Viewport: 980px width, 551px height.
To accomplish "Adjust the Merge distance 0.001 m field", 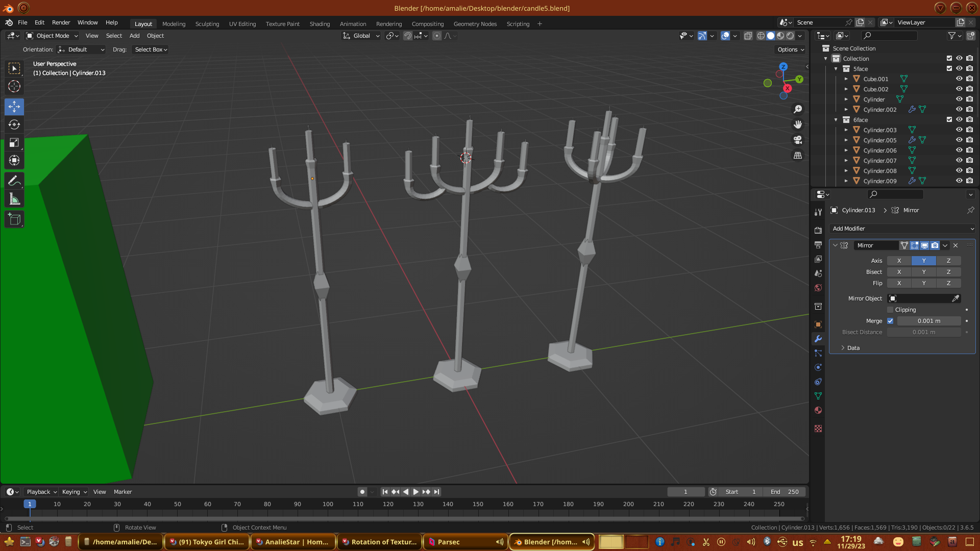I will [x=928, y=321].
